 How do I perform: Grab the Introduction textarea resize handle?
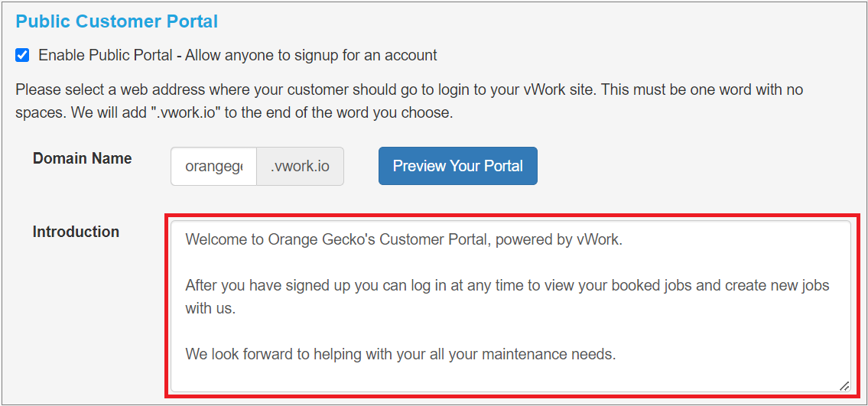844,386
